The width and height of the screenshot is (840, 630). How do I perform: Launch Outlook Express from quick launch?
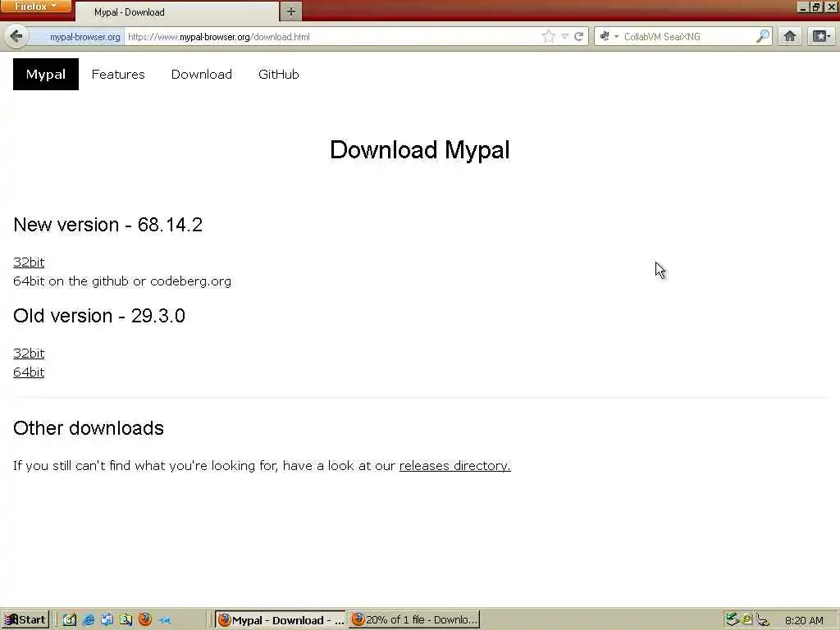(x=107, y=620)
